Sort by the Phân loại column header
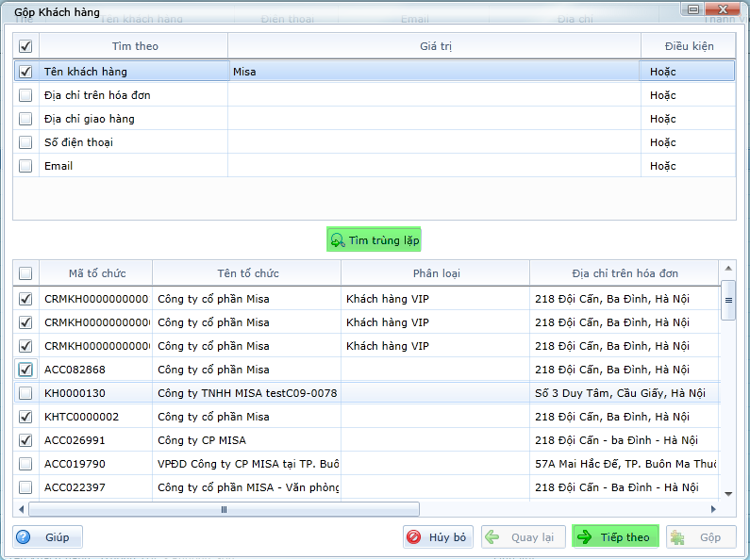The height and width of the screenshot is (560, 750). (x=436, y=273)
